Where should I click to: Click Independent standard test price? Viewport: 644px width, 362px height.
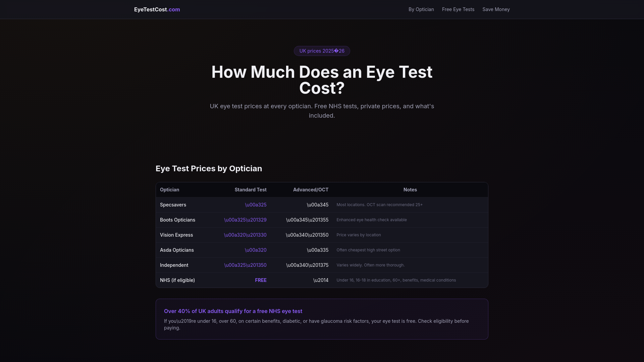coord(245,265)
